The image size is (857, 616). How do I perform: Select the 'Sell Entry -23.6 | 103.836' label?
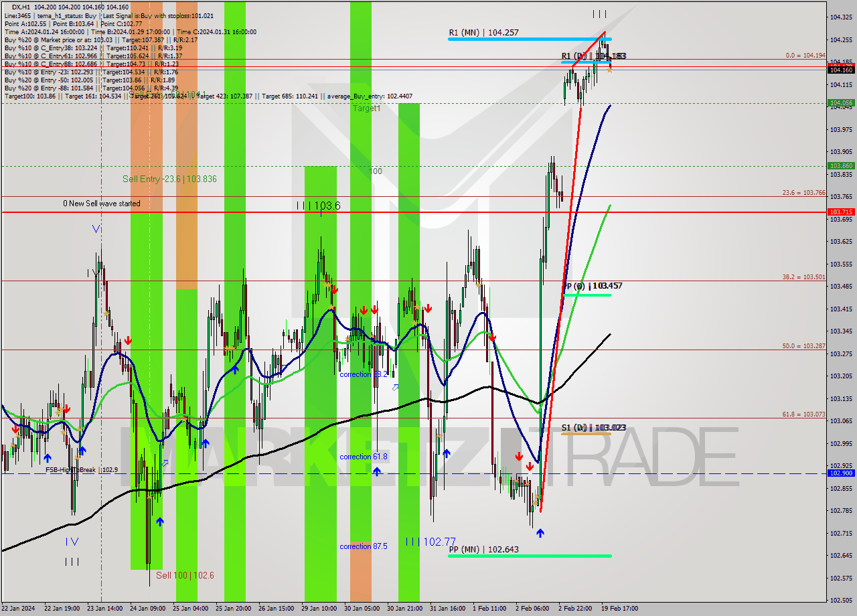(x=169, y=179)
